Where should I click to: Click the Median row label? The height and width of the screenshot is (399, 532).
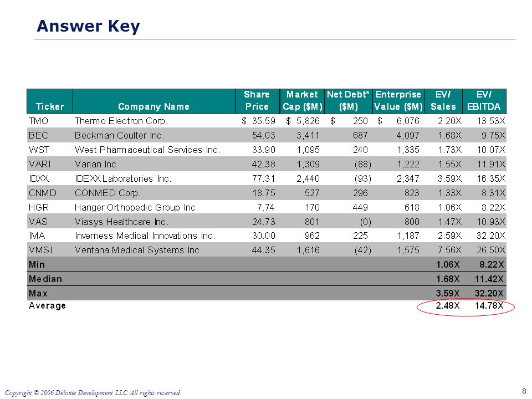(x=45, y=279)
